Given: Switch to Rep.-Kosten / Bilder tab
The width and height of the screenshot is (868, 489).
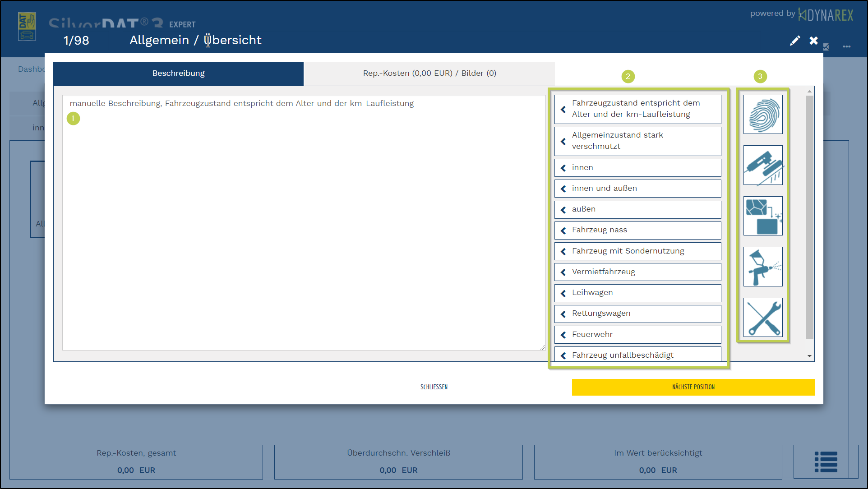Looking at the screenshot, I should (429, 74).
